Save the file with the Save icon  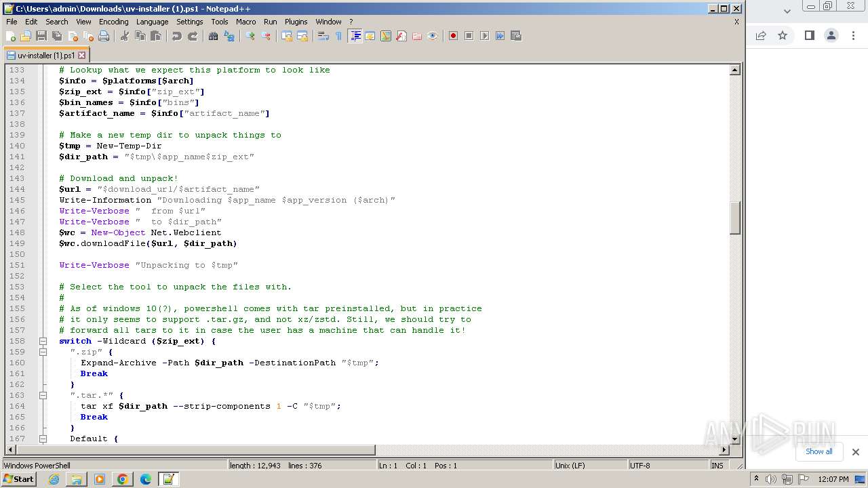[x=41, y=36]
